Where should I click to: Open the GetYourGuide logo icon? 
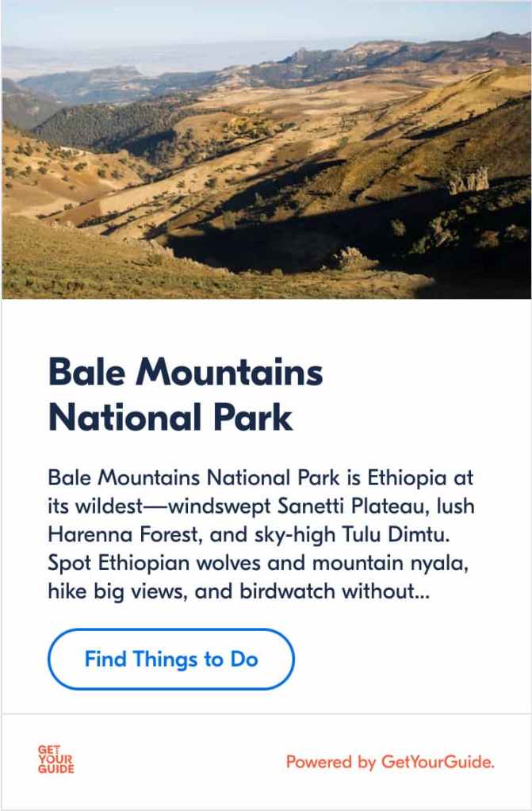pyautogui.click(x=55, y=759)
